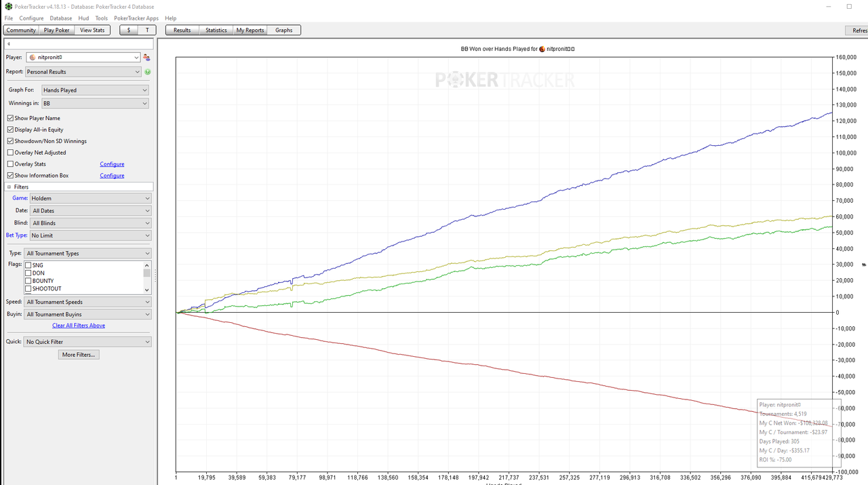
Task: Click Configure link next to Overlay Stats
Action: click(112, 164)
